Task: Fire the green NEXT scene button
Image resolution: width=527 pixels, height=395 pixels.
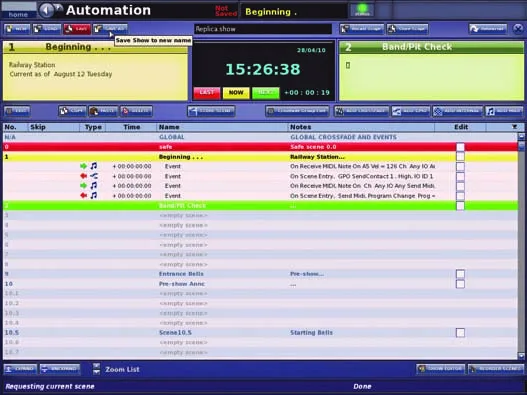Action: coord(266,92)
